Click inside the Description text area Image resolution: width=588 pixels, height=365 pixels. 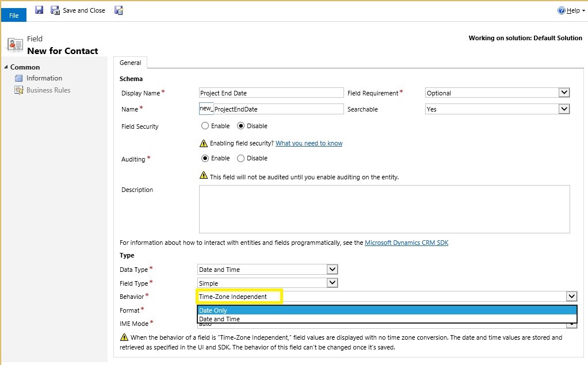click(384, 209)
